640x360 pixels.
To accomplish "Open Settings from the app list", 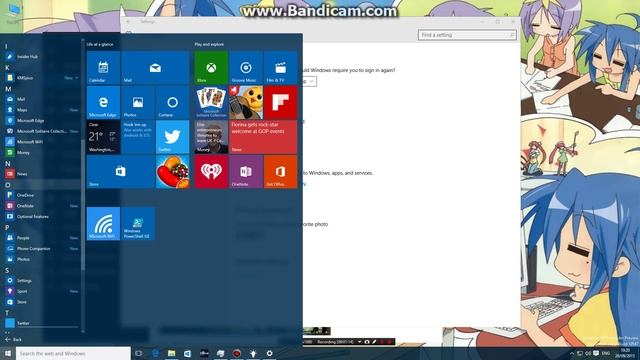I will (42, 280).
